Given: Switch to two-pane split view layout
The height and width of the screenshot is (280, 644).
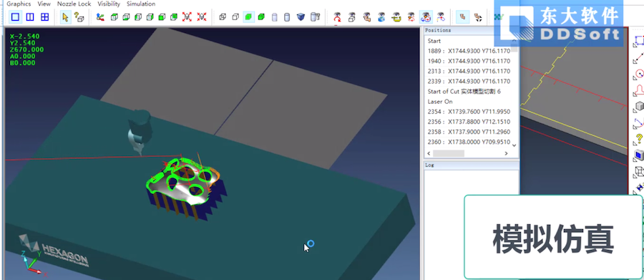Looking at the screenshot, I should click(x=30, y=17).
